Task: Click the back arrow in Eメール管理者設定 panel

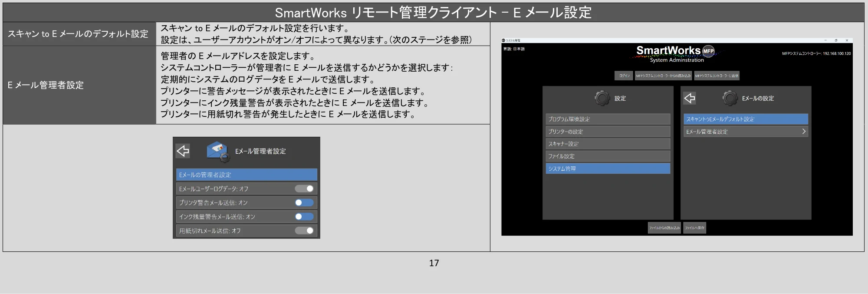Action: [x=183, y=151]
